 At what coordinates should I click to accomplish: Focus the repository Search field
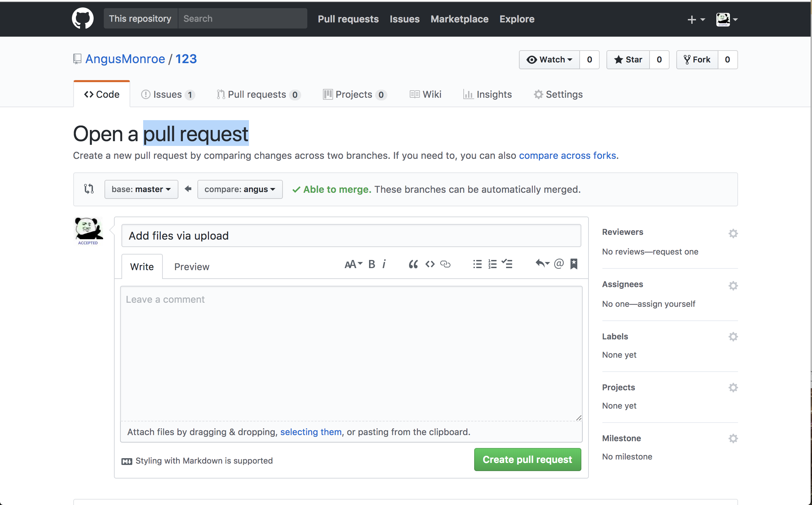coord(243,18)
